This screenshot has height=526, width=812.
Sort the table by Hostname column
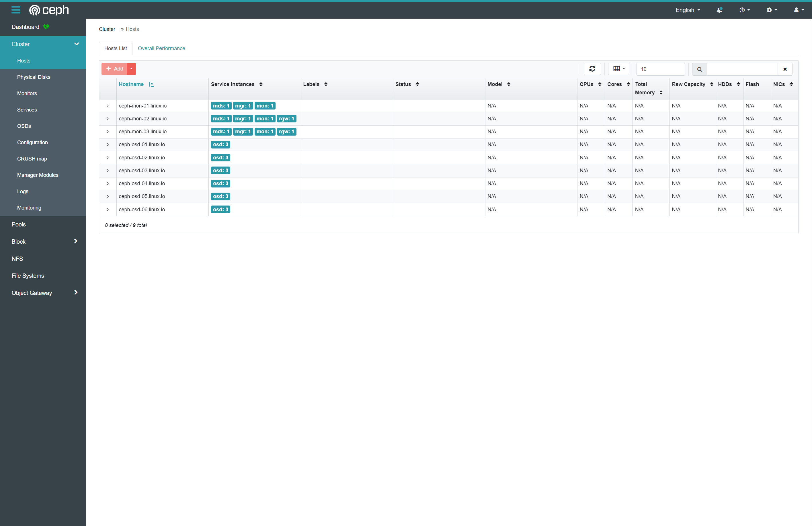point(131,84)
